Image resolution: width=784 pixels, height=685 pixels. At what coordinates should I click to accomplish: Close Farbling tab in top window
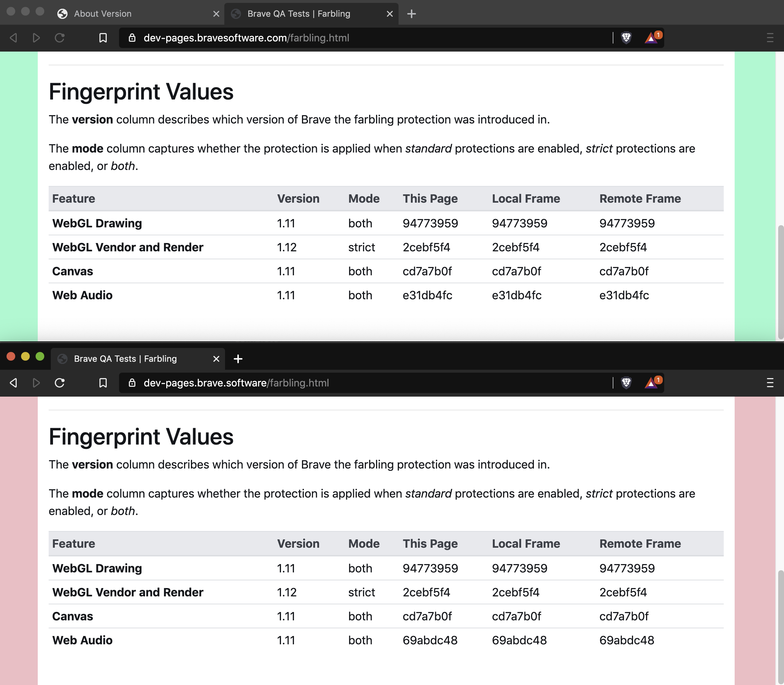coord(390,14)
